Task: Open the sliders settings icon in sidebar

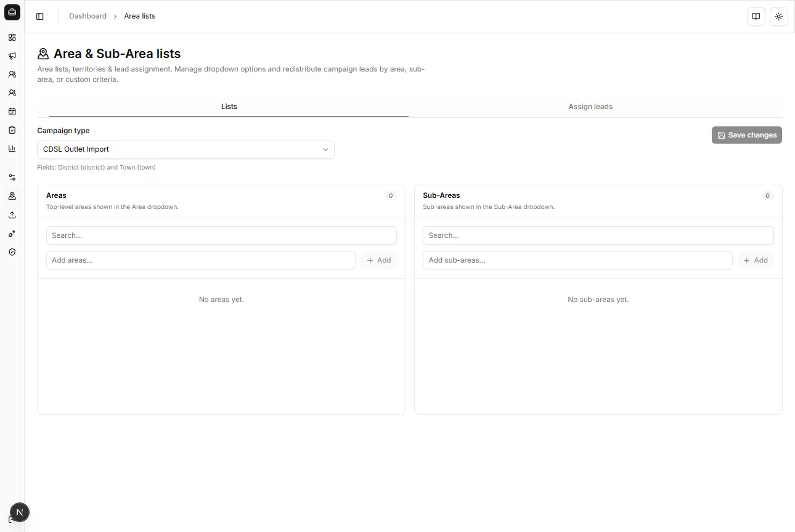Action: 12,178
